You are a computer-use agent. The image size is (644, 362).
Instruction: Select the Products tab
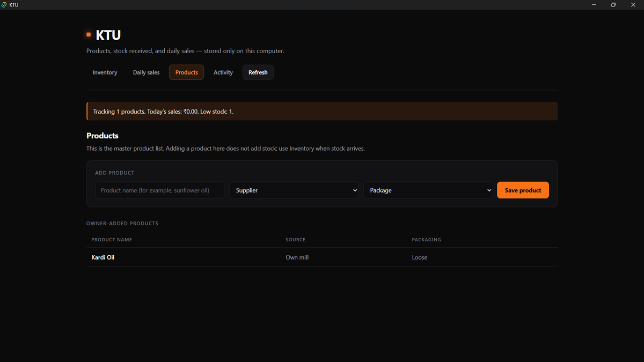click(x=186, y=72)
